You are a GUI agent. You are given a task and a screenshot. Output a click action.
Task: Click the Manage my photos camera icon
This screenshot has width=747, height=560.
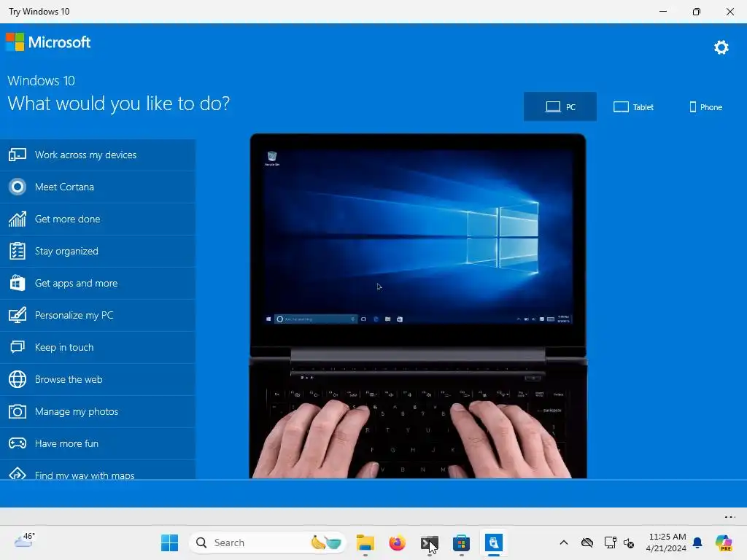18,411
